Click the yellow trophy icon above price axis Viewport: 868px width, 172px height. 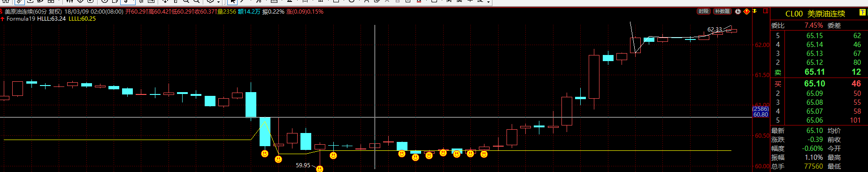click(x=755, y=11)
